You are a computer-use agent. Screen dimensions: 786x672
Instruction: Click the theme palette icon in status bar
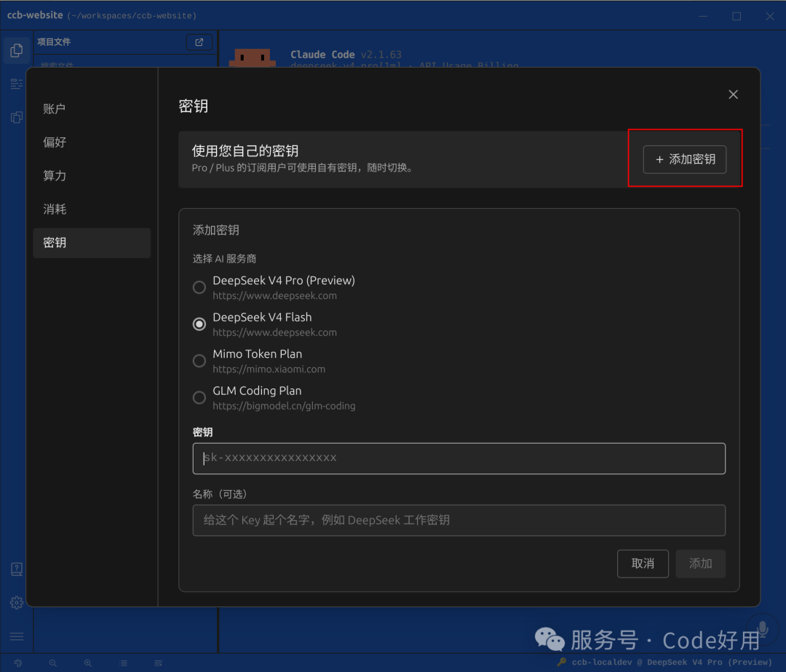(x=18, y=663)
